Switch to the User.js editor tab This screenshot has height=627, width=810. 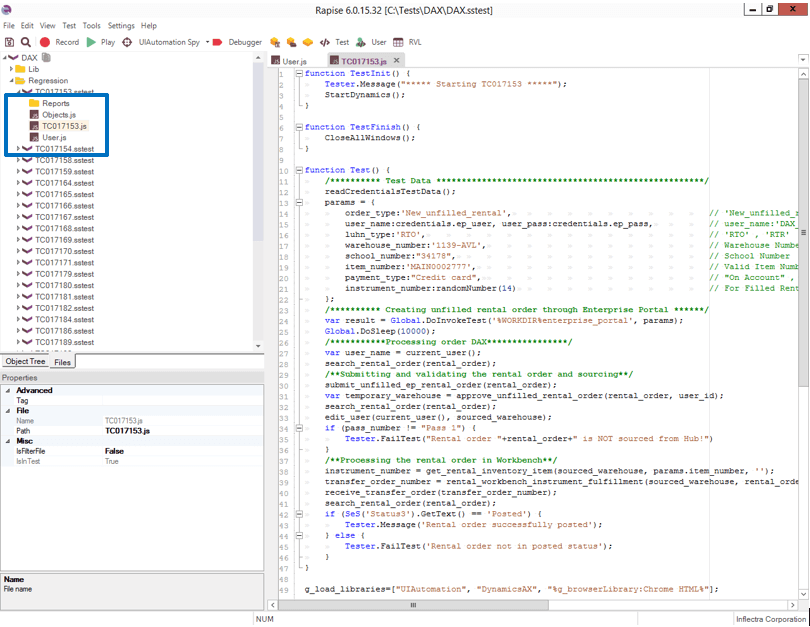tap(289, 61)
